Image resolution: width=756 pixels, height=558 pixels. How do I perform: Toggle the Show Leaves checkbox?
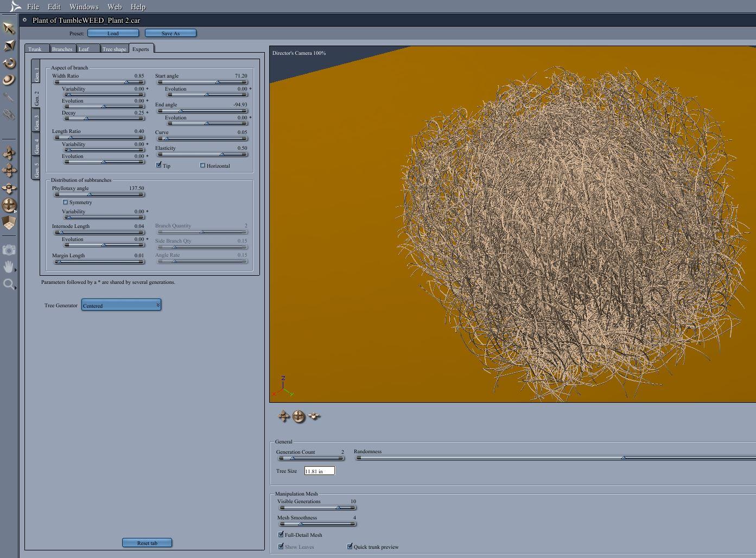pyautogui.click(x=281, y=547)
